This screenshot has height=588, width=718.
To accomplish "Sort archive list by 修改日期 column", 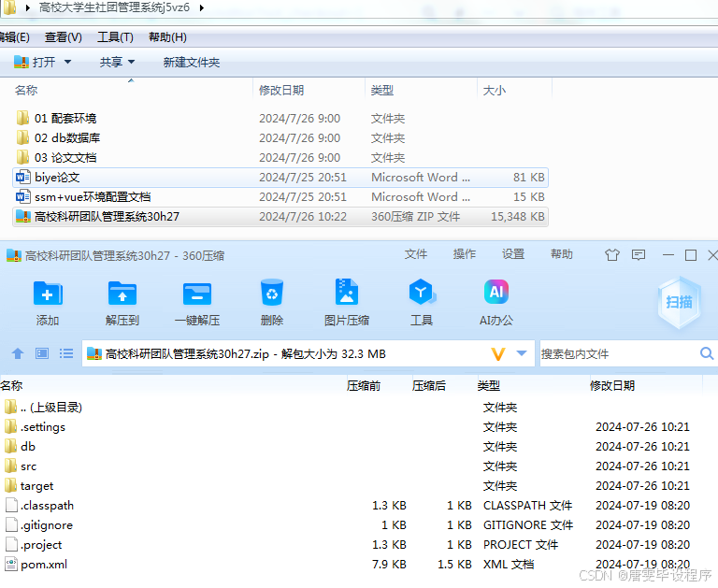I will 612,385.
